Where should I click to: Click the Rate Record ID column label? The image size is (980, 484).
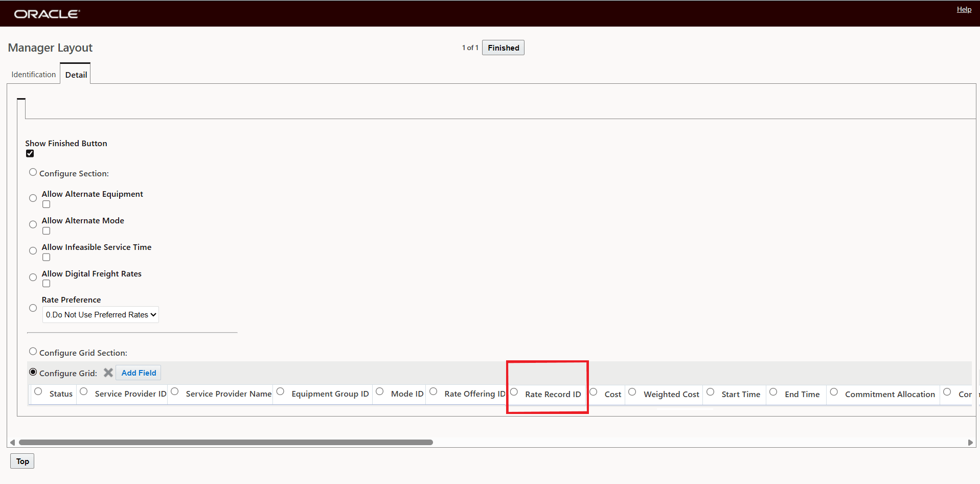pos(553,395)
